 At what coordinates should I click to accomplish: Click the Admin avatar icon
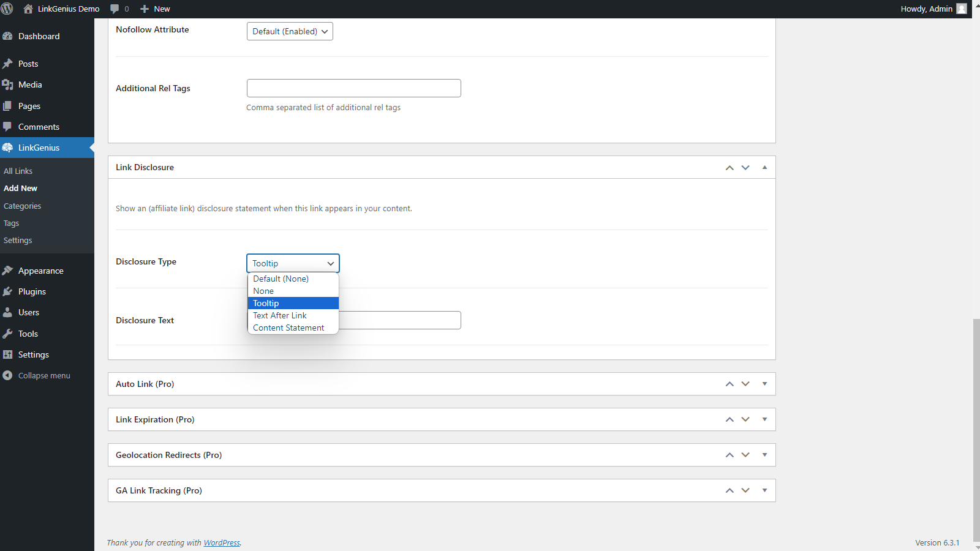point(962,9)
